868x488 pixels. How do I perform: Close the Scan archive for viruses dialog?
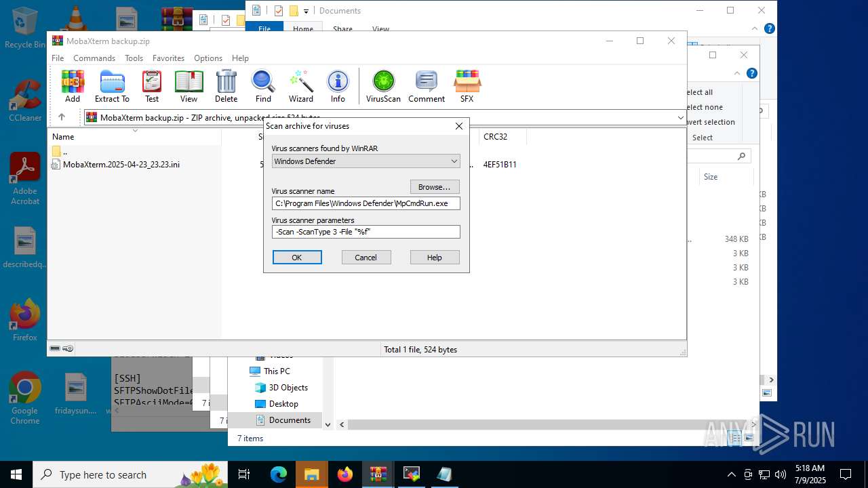tap(459, 126)
